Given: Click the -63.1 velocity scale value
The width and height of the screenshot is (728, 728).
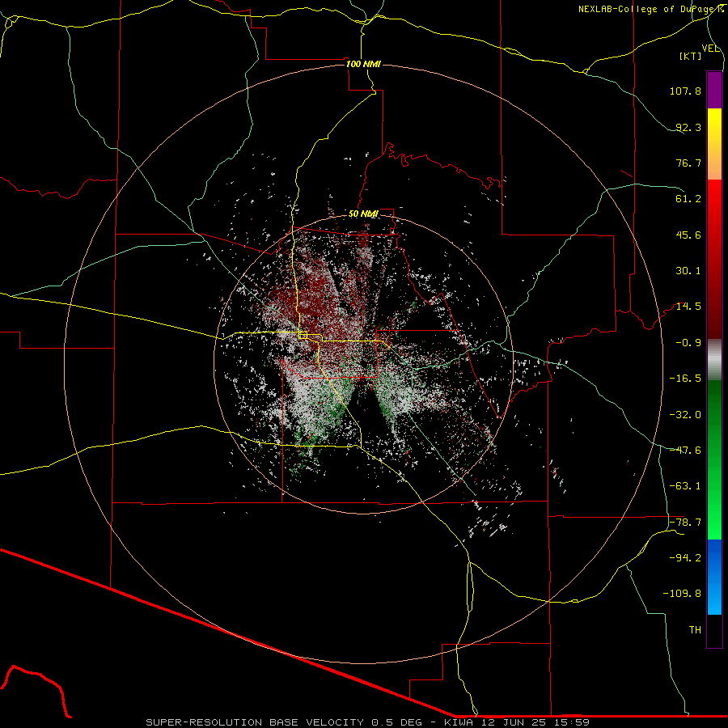Looking at the screenshot, I should [685, 486].
